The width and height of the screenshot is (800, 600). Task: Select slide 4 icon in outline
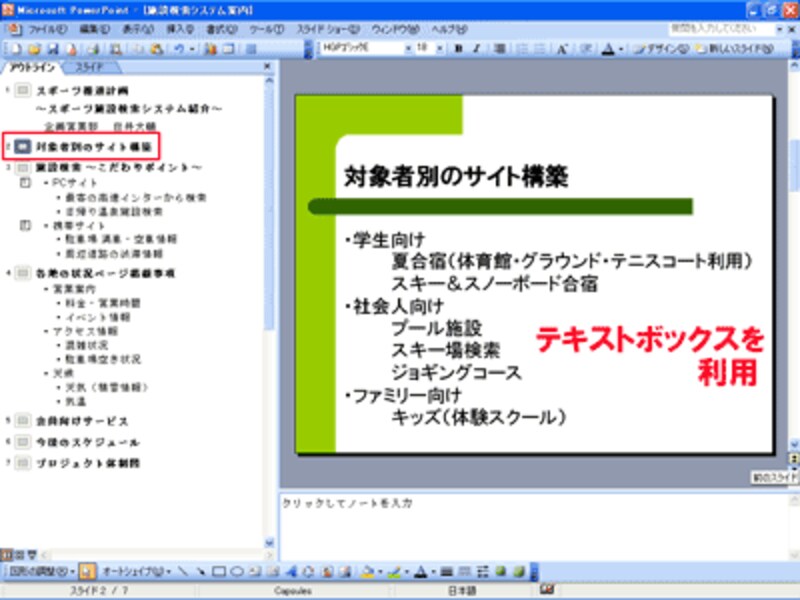tap(22, 273)
